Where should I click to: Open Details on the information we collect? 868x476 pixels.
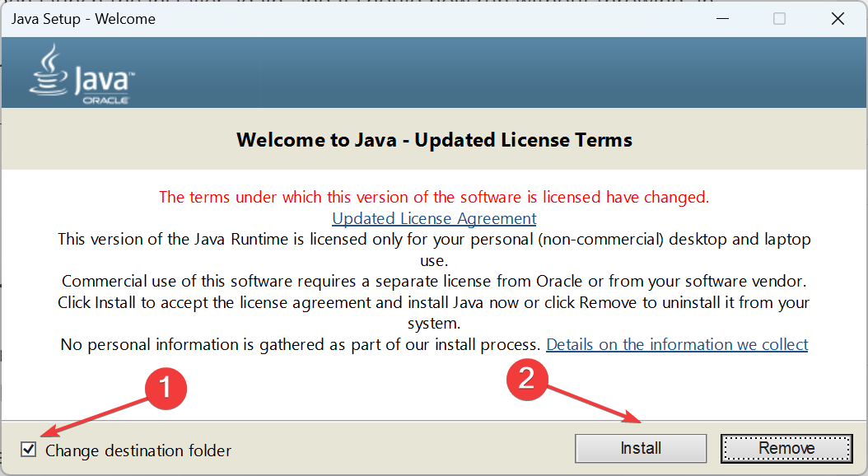(x=677, y=344)
